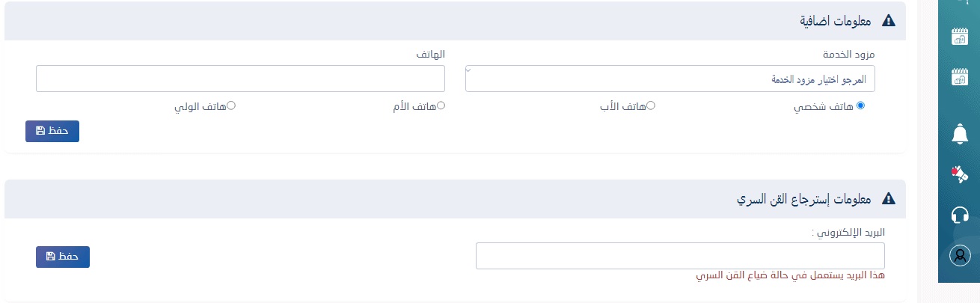The height and width of the screenshot is (303, 980).
Task: Click the الهاتف phone number input field
Action: tap(240, 79)
